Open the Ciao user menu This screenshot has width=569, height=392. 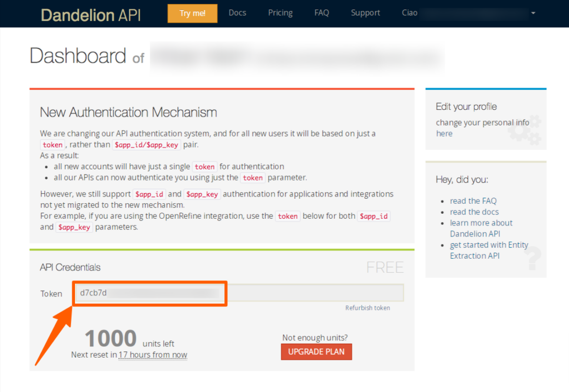[468, 13]
